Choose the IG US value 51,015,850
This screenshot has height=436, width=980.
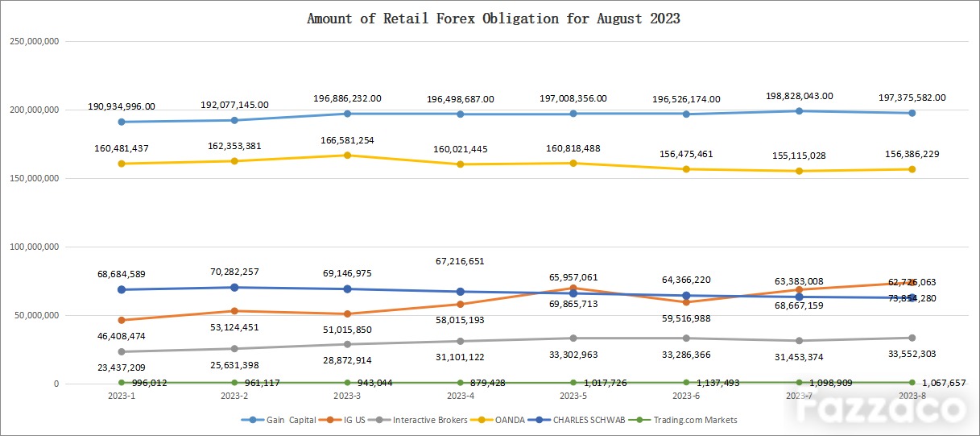347,330
